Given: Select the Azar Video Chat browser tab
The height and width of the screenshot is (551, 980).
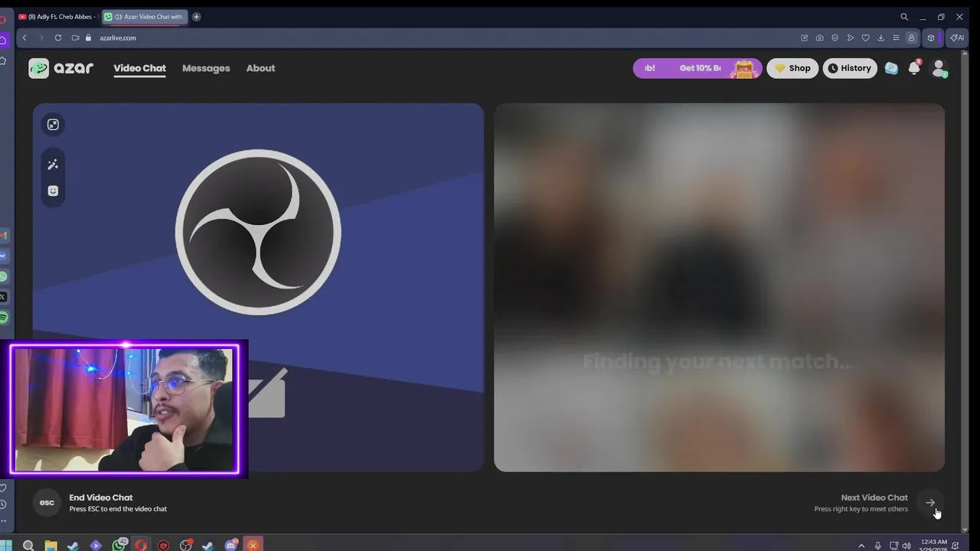Looking at the screenshot, I should 145,17.
